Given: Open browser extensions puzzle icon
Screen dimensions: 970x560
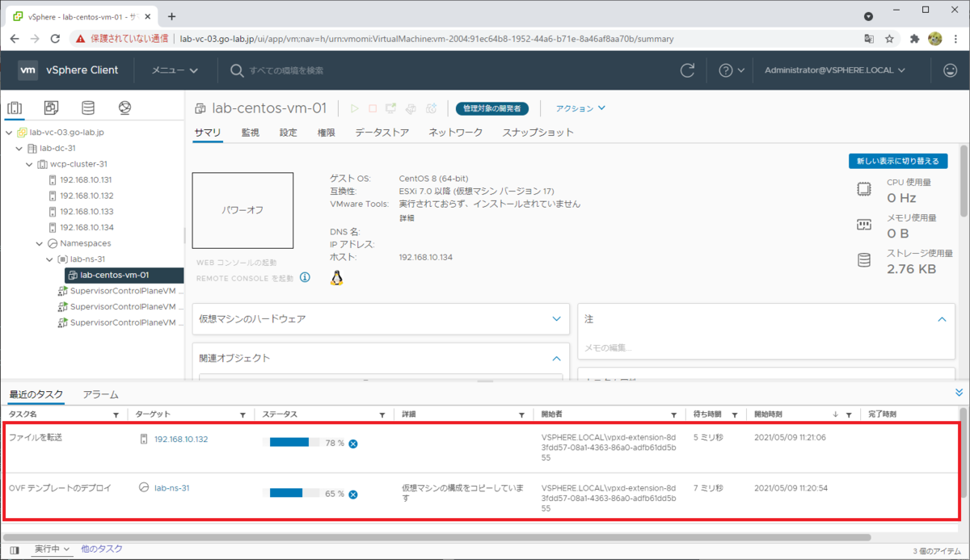Looking at the screenshot, I should (914, 38).
